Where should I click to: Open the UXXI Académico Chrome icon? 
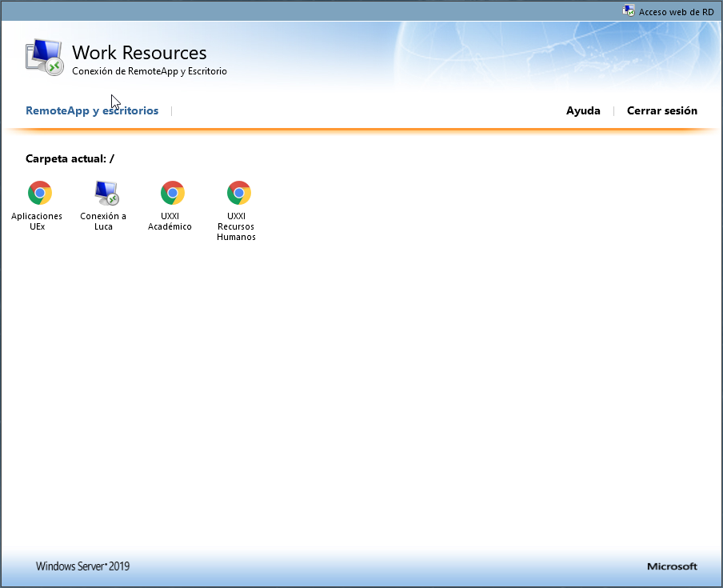click(x=173, y=193)
